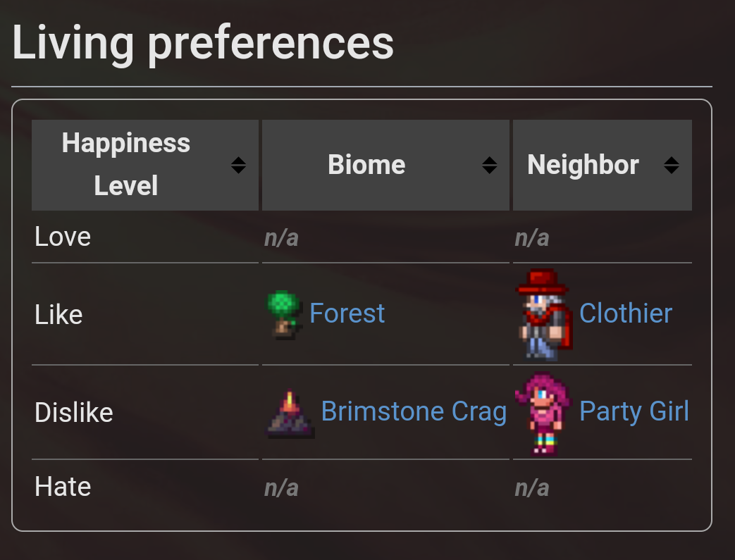Screen dimensions: 735x560
Task: Click the Forest tree icon
Action: point(285,314)
